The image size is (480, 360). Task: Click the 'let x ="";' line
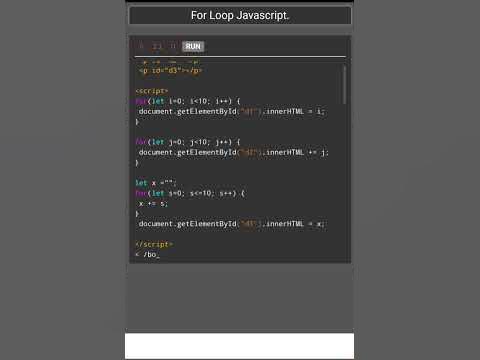tap(156, 183)
